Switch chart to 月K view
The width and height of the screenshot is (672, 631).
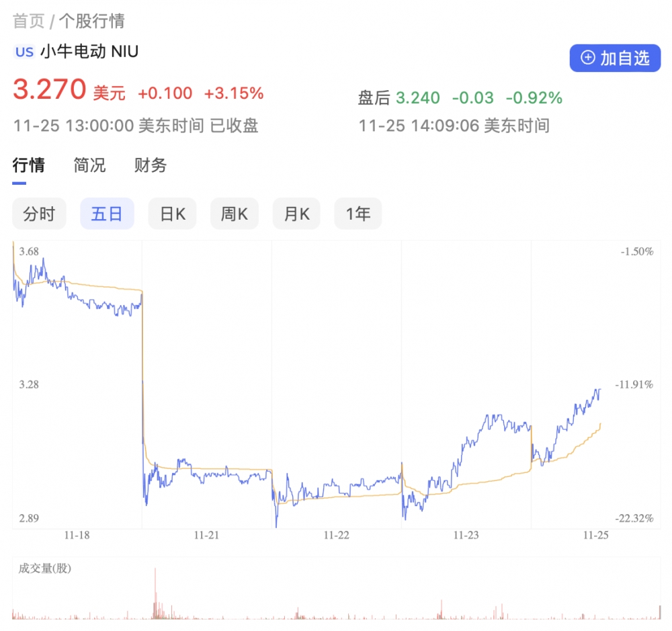(x=296, y=214)
